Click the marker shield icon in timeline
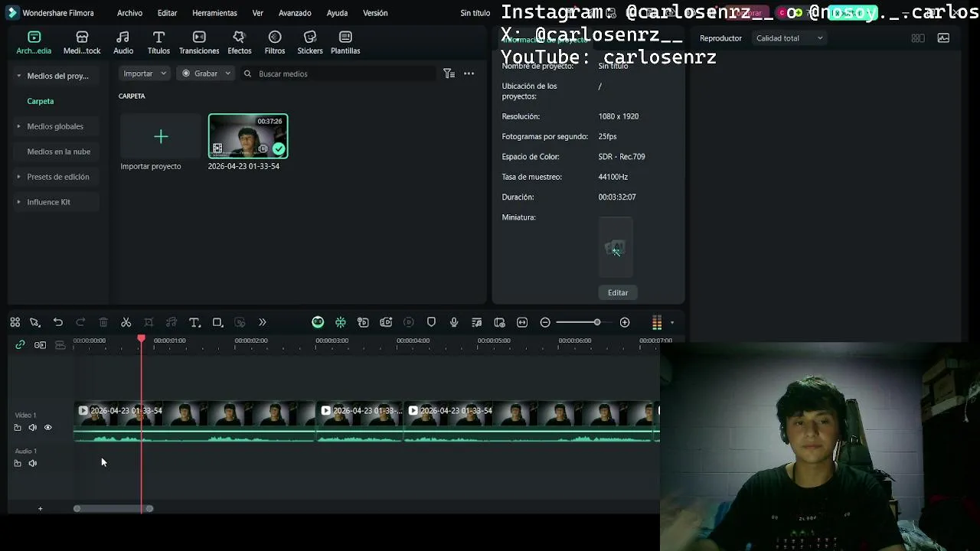This screenshot has width=980, height=551. pyautogui.click(x=431, y=322)
